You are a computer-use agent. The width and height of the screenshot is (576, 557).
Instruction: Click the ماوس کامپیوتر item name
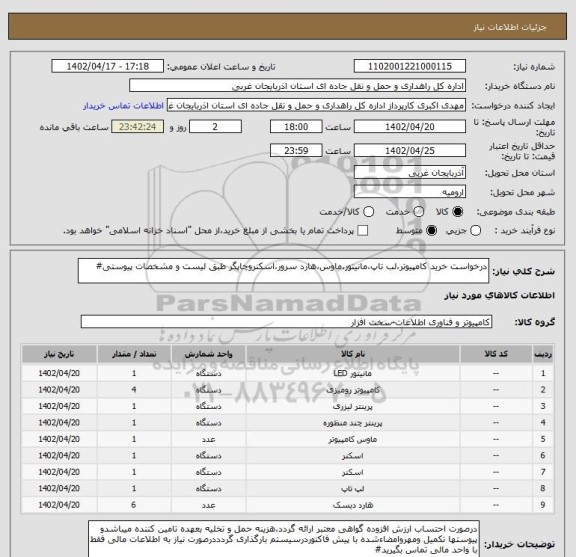point(353,439)
